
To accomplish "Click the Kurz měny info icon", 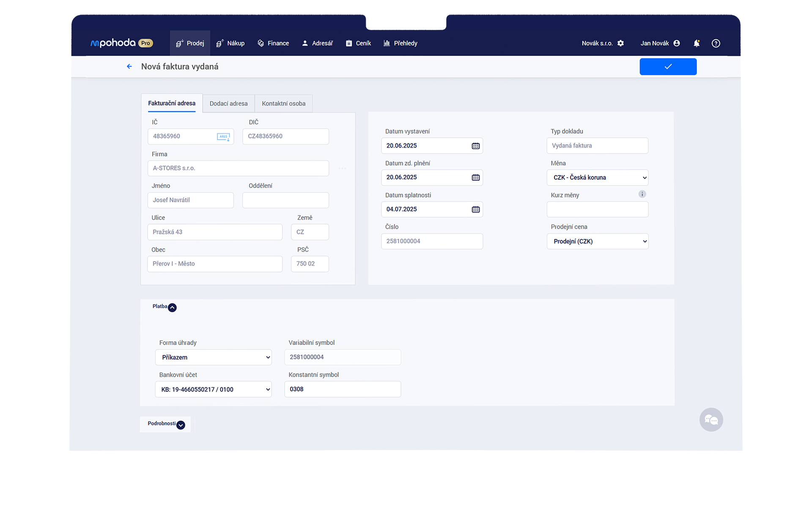I will (x=642, y=194).
